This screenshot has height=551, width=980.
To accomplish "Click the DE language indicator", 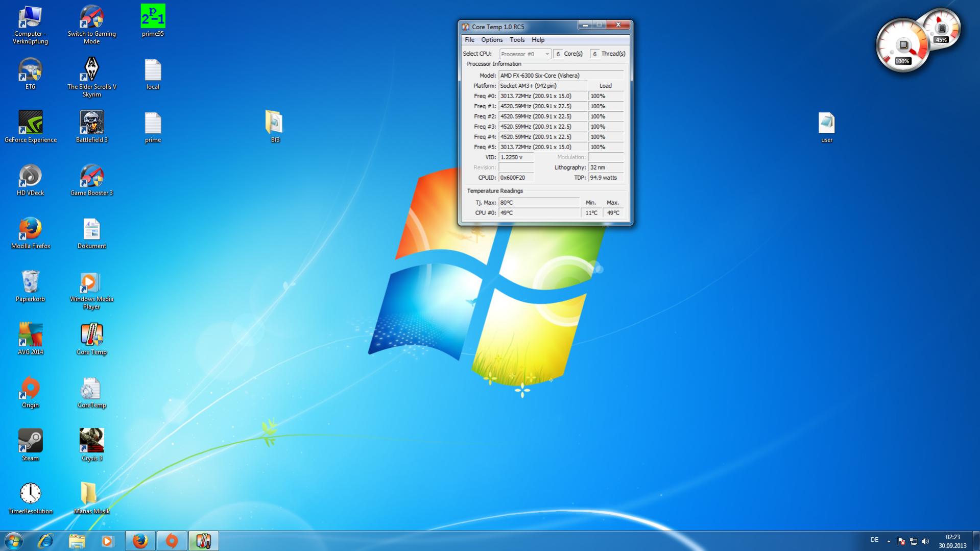I will pyautogui.click(x=874, y=540).
